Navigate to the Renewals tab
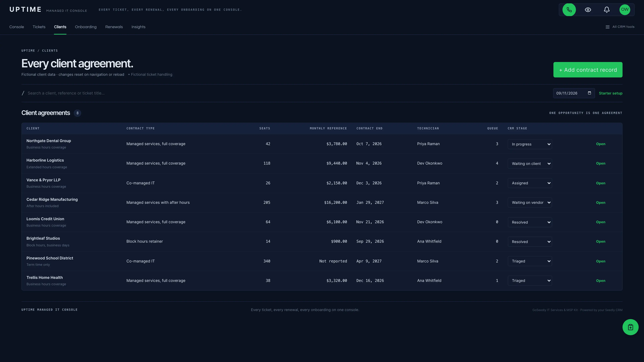This screenshot has height=362, width=644. [114, 27]
